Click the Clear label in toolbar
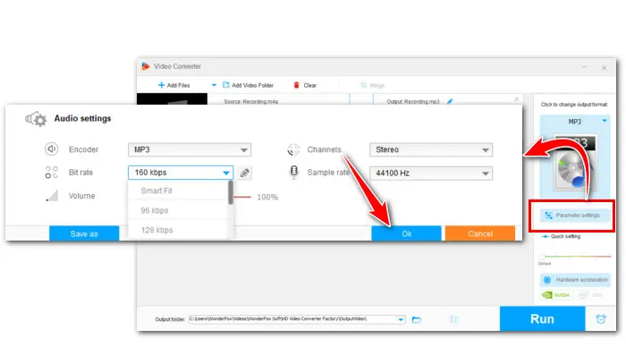The width and height of the screenshot is (626, 364). 309,85
